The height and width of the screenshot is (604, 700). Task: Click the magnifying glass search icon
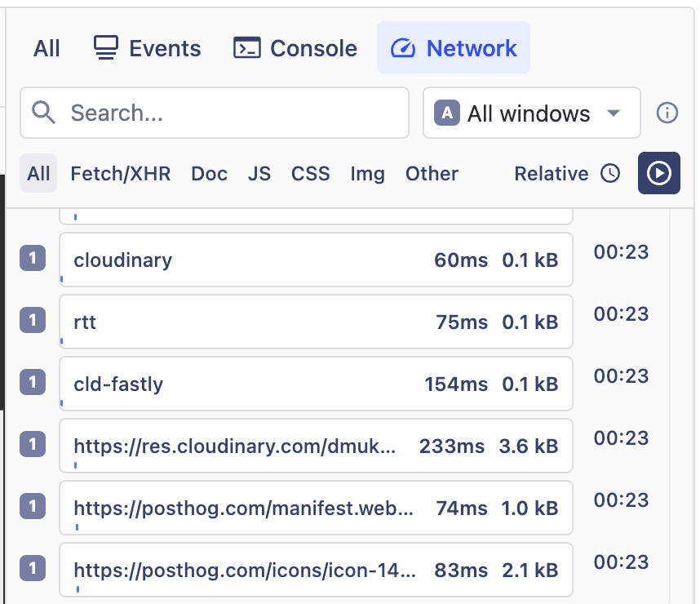coord(43,113)
